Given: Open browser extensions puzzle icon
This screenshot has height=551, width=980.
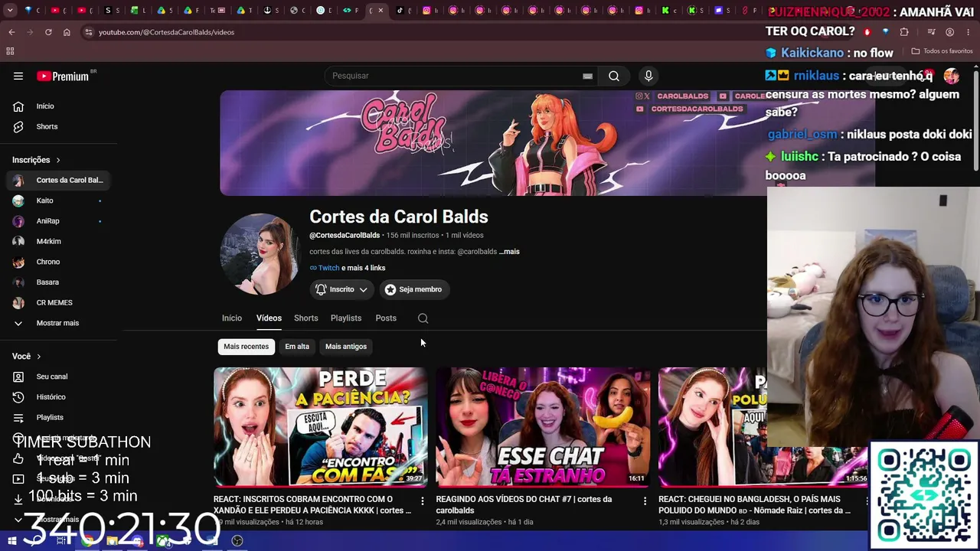Looking at the screenshot, I should 904,32.
